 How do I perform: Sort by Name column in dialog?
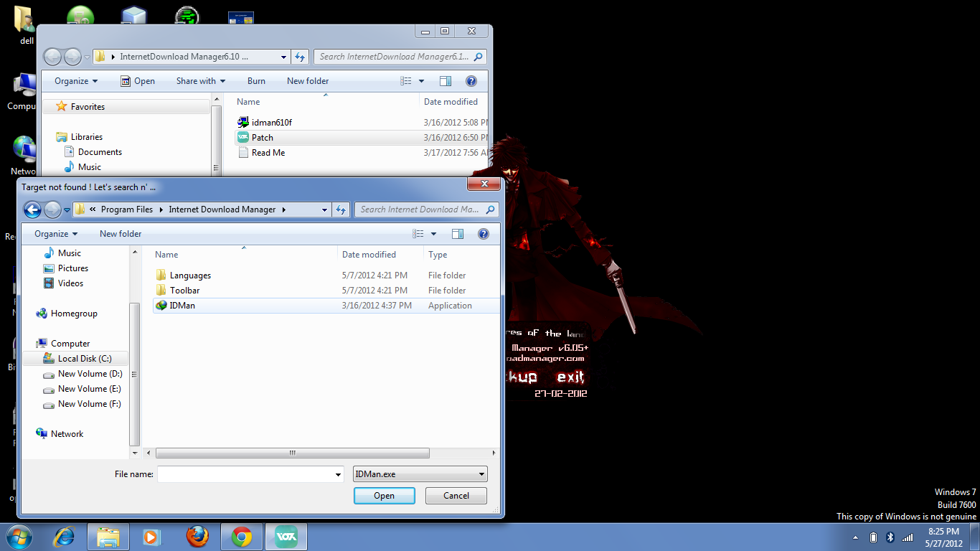pos(166,255)
